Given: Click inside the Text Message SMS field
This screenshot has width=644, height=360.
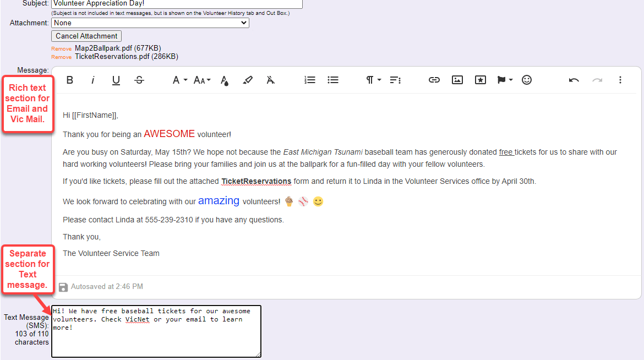Looking at the screenshot, I should pos(156,330).
